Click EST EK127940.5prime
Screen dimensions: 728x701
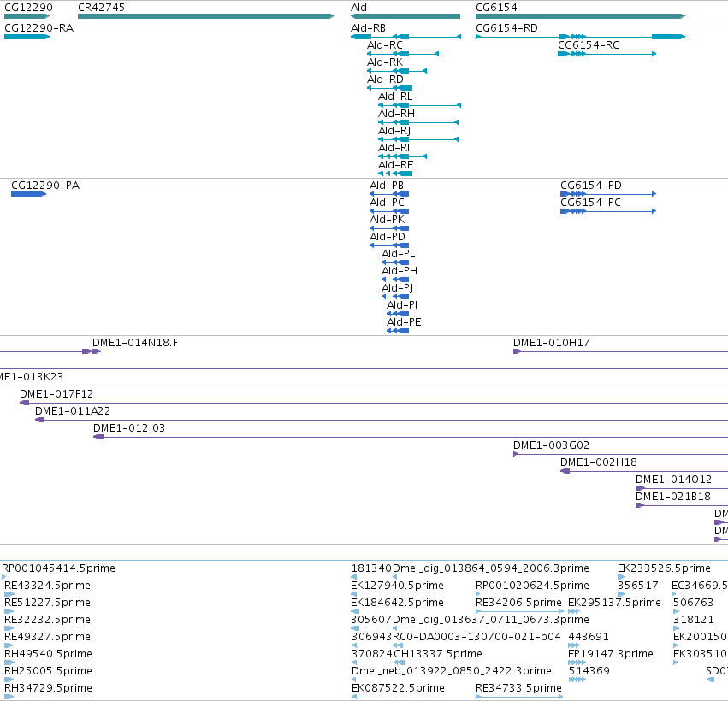coord(397,586)
